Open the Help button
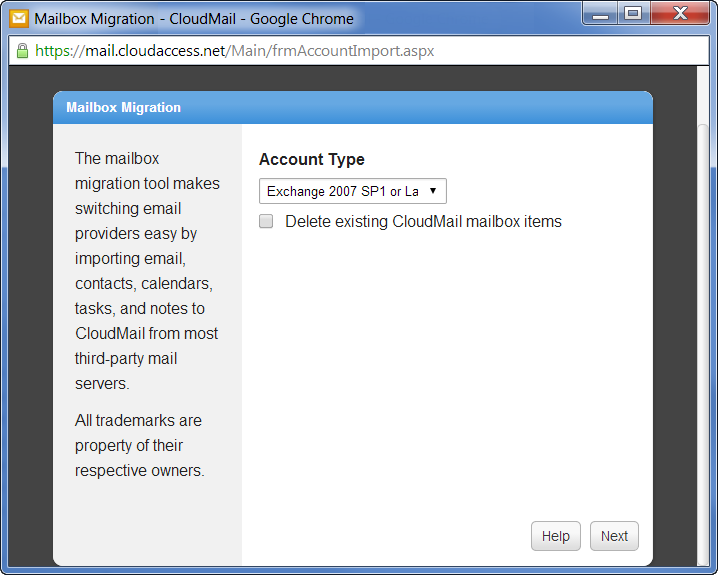The image size is (718, 575). tap(555, 536)
